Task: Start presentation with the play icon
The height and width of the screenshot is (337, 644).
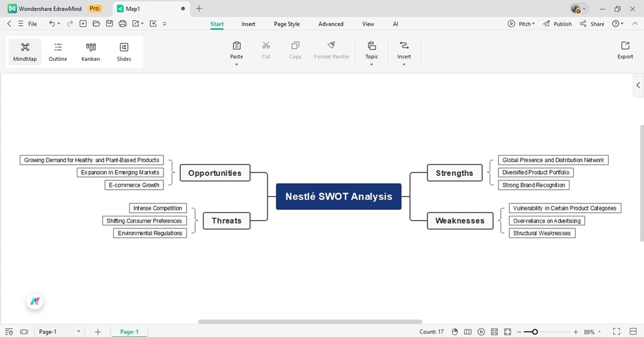Action: coord(481,332)
